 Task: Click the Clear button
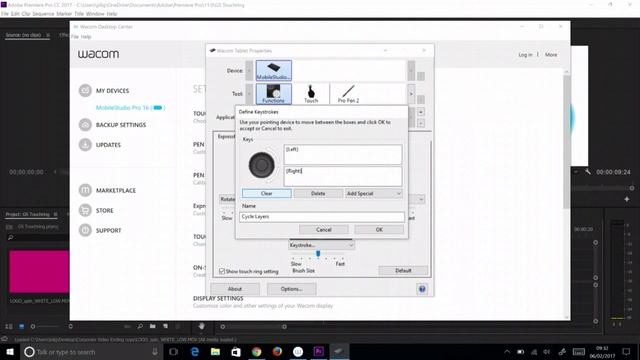(267, 193)
